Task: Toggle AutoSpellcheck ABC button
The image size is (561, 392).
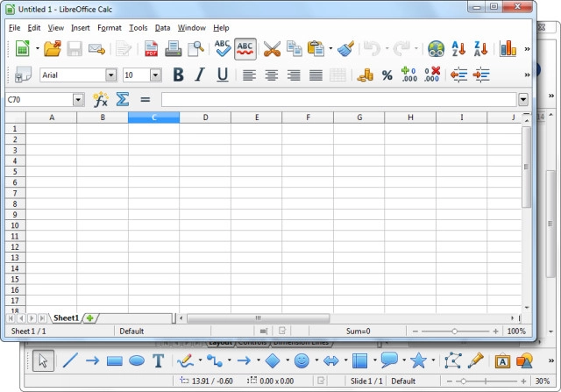Action: [245, 49]
